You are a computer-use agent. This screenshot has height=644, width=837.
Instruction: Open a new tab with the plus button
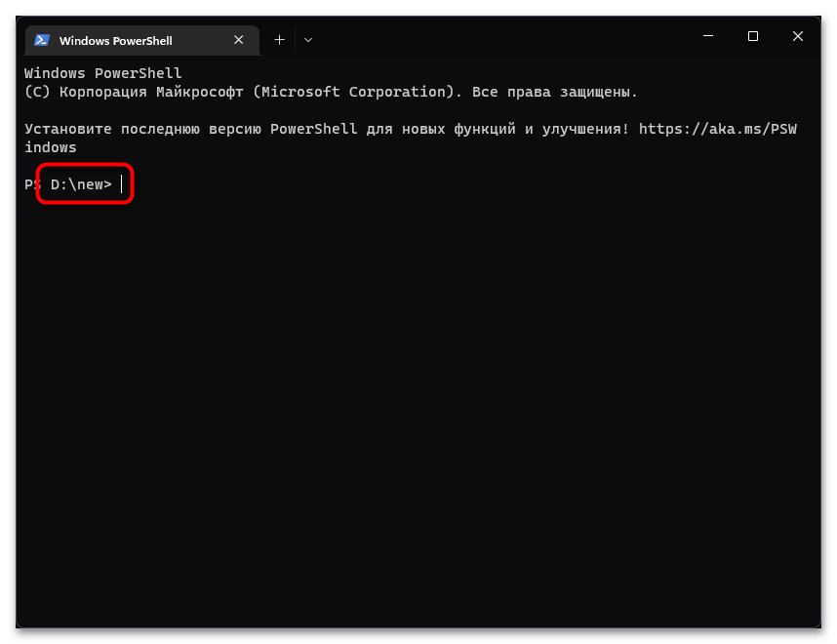pyautogui.click(x=279, y=40)
